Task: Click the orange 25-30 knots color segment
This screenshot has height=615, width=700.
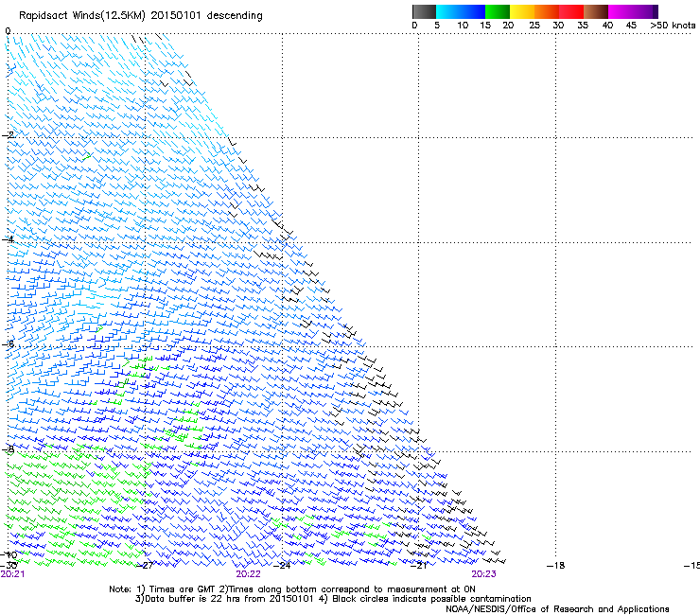Action: 547,11
